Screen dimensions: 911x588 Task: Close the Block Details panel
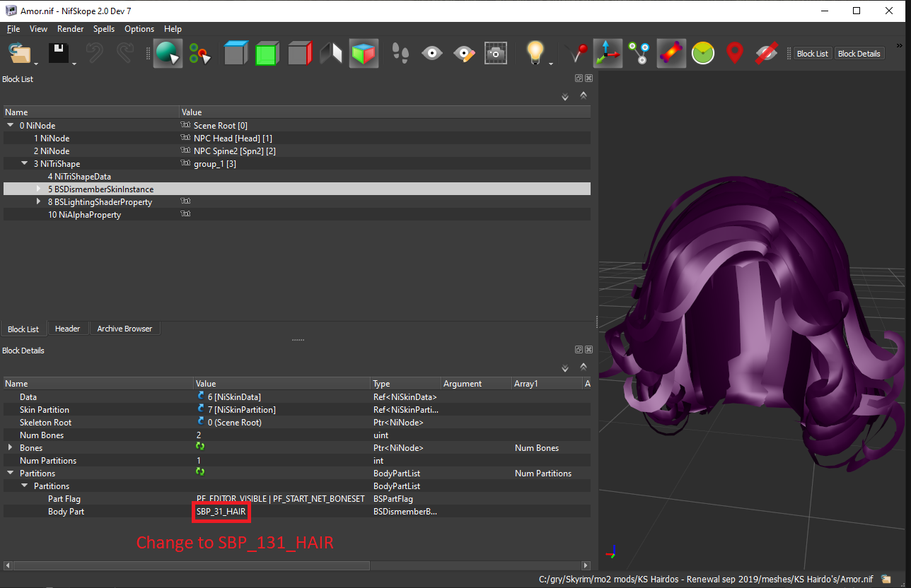click(x=589, y=350)
